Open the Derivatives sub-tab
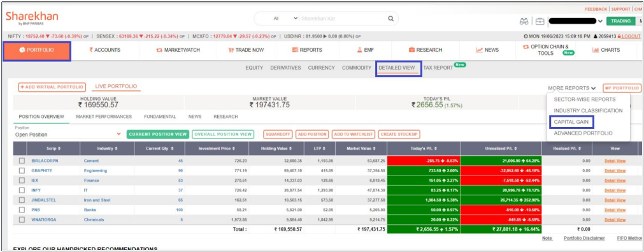This screenshot has height=252, width=644. tap(285, 68)
